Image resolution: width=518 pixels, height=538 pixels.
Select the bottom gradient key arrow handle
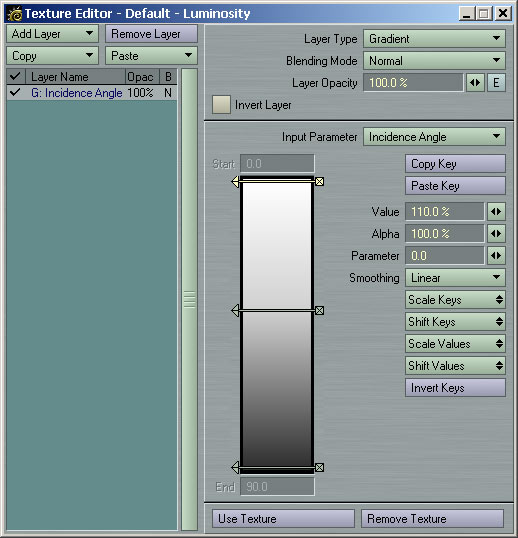tap(235, 467)
